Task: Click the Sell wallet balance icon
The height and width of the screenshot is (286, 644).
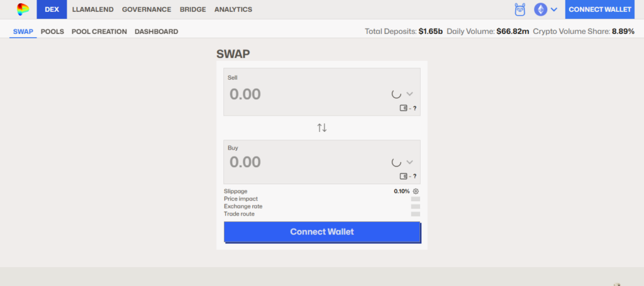Action: click(x=403, y=108)
